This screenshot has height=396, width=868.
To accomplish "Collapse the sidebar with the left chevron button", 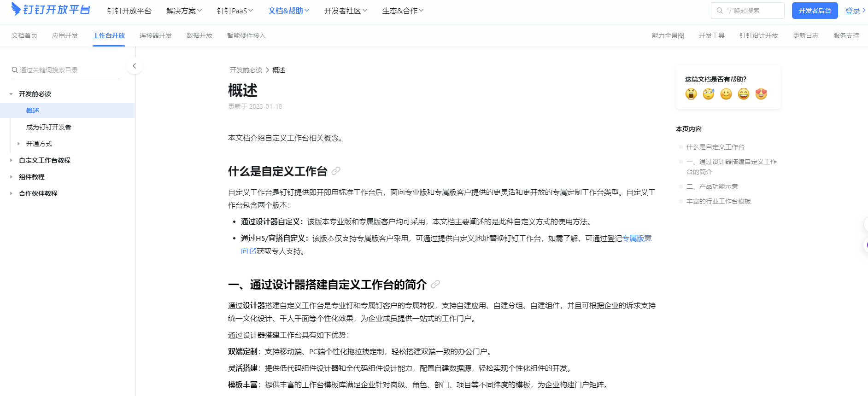I will click(x=134, y=66).
